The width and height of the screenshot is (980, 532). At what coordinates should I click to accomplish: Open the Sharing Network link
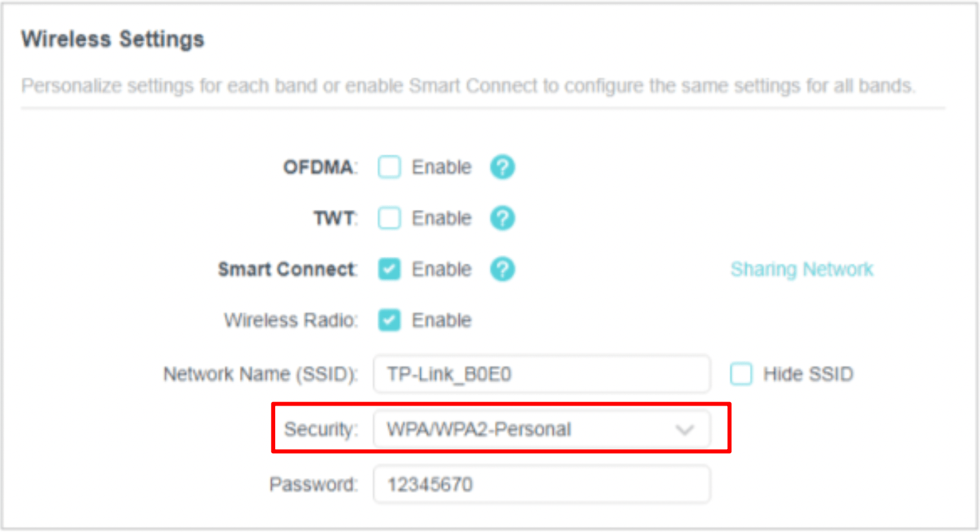tap(802, 269)
